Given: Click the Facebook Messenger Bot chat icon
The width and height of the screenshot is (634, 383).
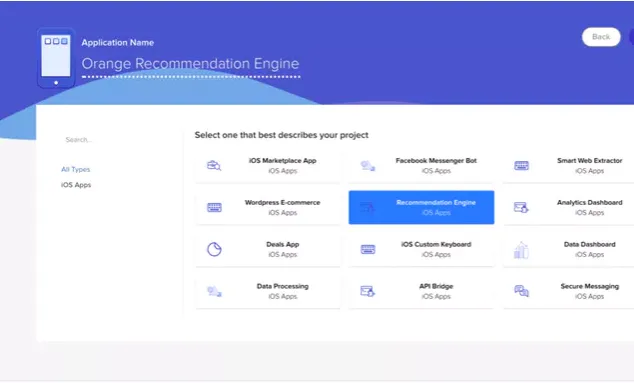Looking at the screenshot, I should 368,166.
